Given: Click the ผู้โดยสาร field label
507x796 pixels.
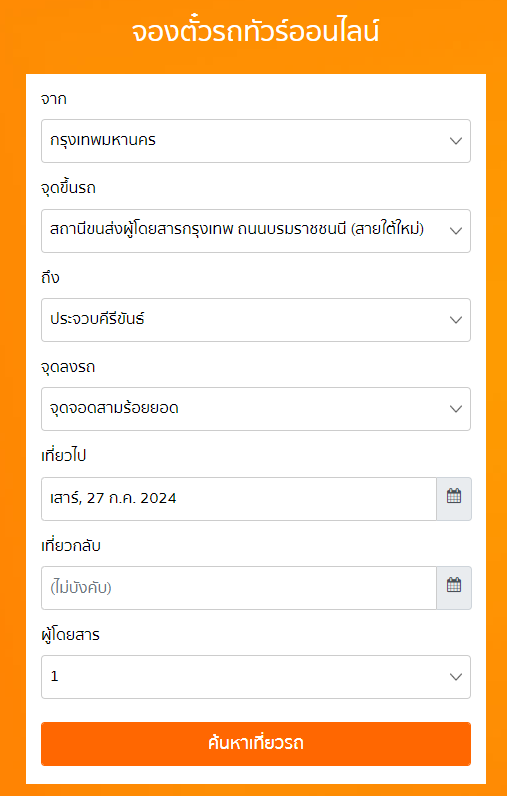Looking at the screenshot, I should [70, 635].
